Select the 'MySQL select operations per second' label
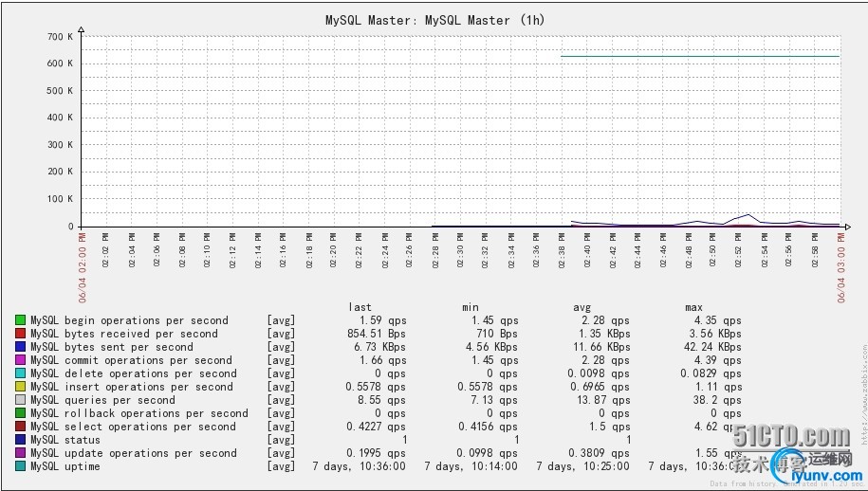 (x=133, y=427)
